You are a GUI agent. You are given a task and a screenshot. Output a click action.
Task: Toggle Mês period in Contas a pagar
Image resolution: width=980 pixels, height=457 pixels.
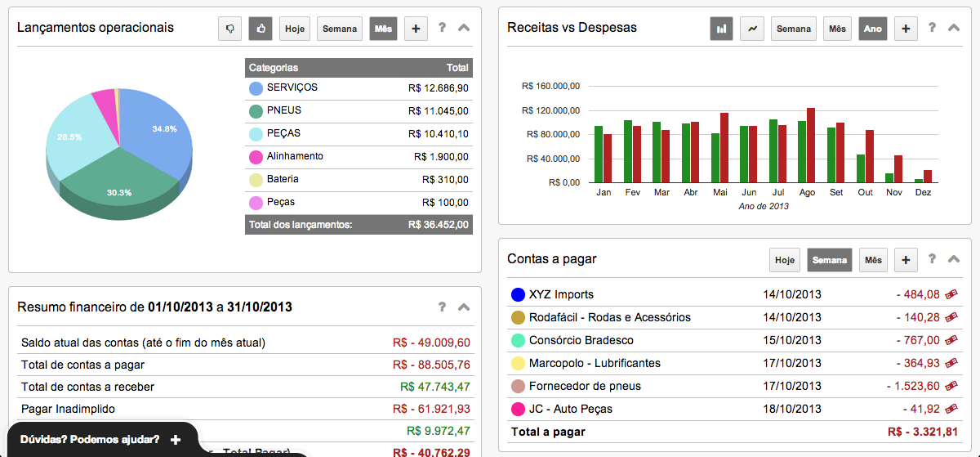pos(873,260)
